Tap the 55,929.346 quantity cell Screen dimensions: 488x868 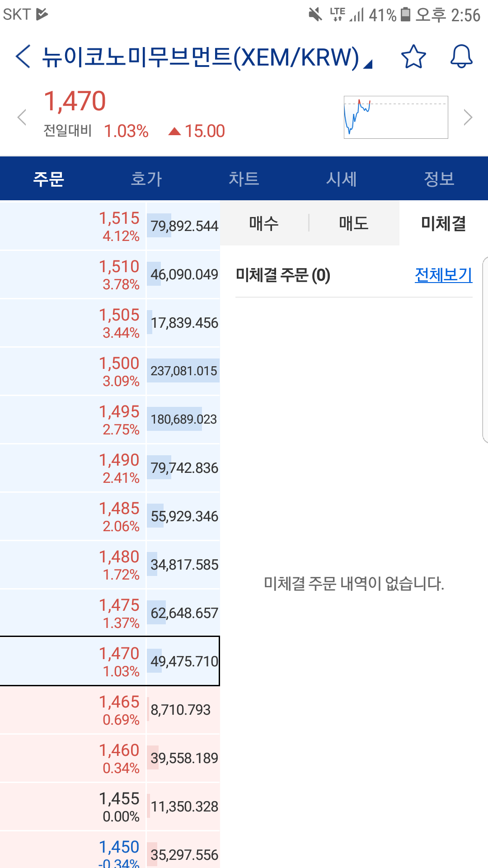click(183, 516)
